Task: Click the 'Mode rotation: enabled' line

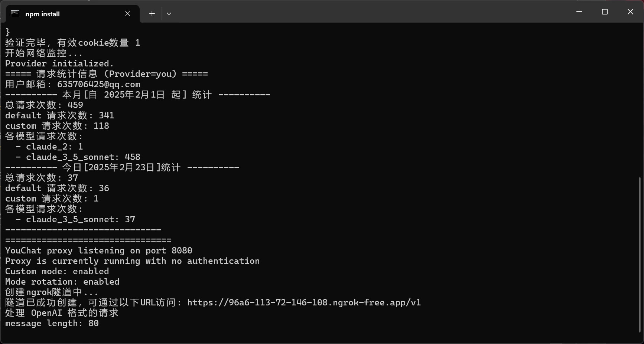Action: pos(62,282)
